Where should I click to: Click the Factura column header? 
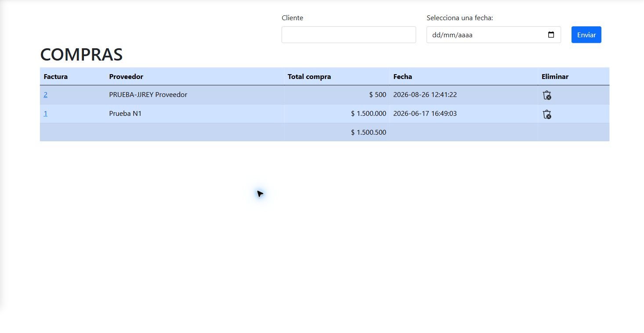point(73,76)
